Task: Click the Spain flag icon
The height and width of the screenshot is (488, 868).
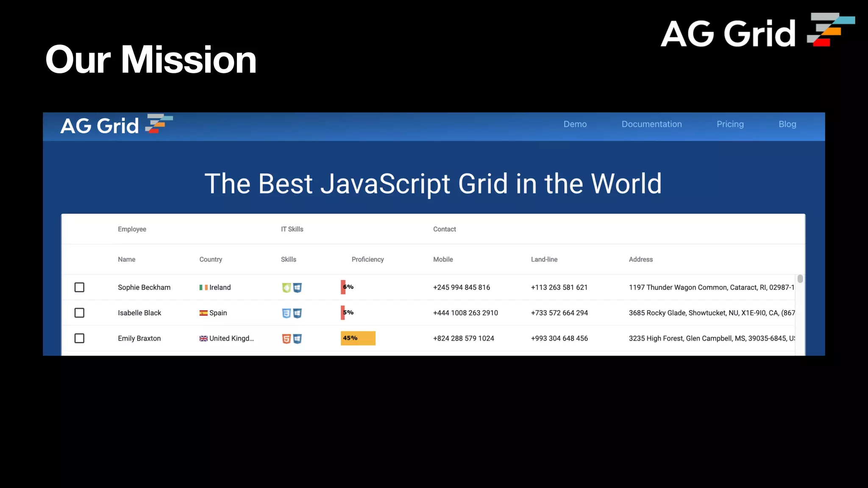Action: click(x=203, y=313)
